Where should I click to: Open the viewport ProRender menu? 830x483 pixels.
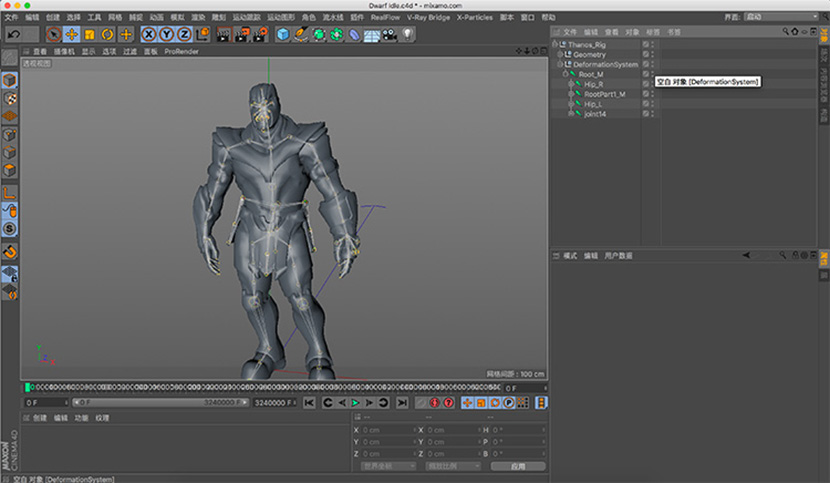point(181,51)
